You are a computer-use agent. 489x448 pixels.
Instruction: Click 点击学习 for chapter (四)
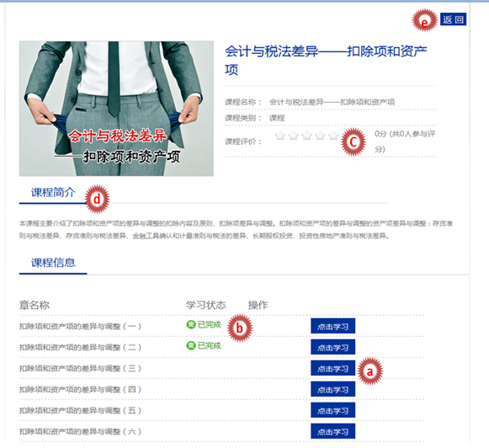coord(332,389)
